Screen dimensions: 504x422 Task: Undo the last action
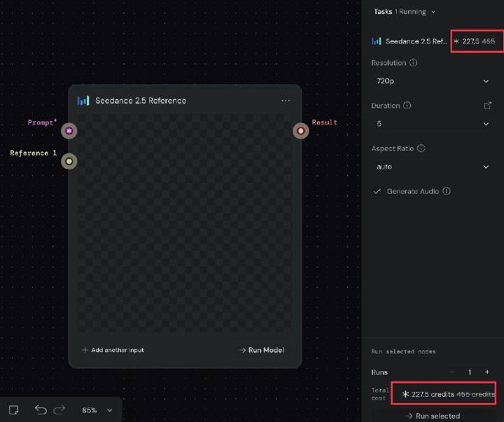pos(41,410)
